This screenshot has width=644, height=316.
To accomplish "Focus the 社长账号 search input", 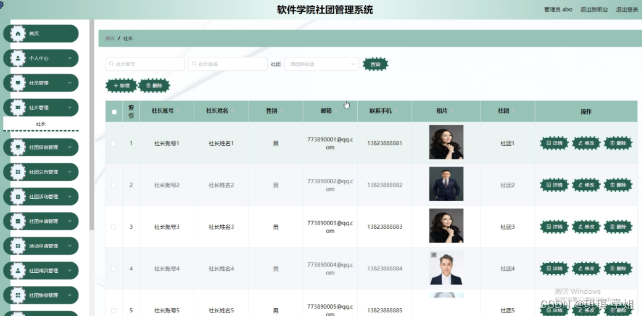I will pyautogui.click(x=145, y=64).
